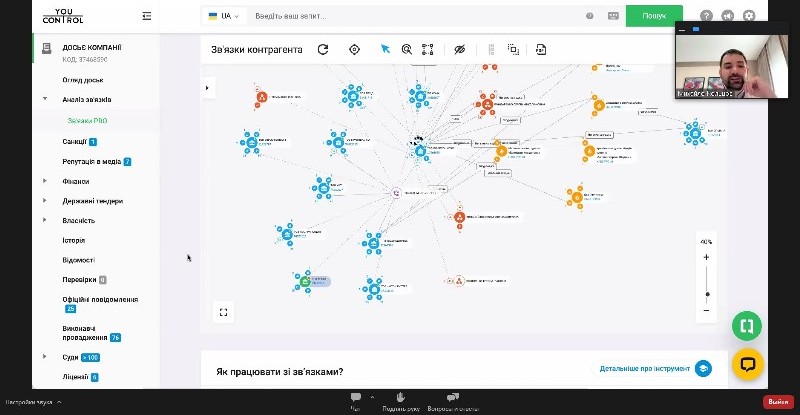The height and width of the screenshot is (415, 800).
Task: Click the graduation cap icon
Action: 703,369
